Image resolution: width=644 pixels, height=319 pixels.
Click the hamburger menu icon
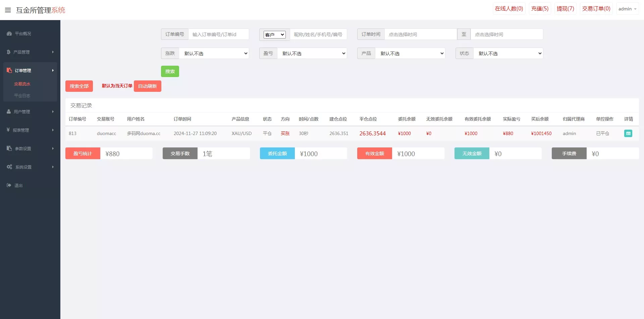pyautogui.click(x=8, y=10)
